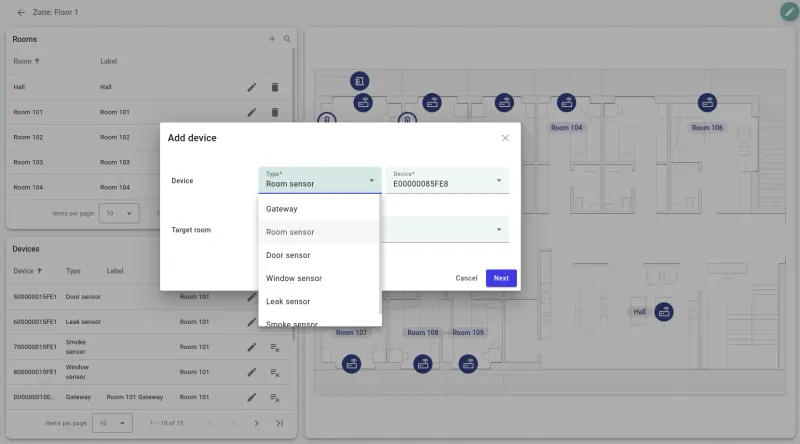Unassign the Window sensor device from its room

click(x=274, y=373)
